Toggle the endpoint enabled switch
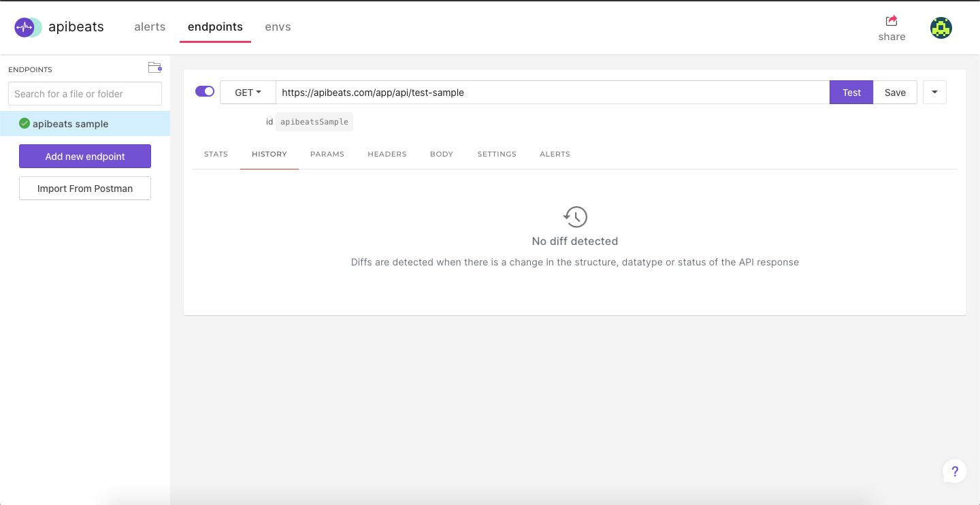The height and width of the screenshot is (505, 980). click(x=205, y=91)
